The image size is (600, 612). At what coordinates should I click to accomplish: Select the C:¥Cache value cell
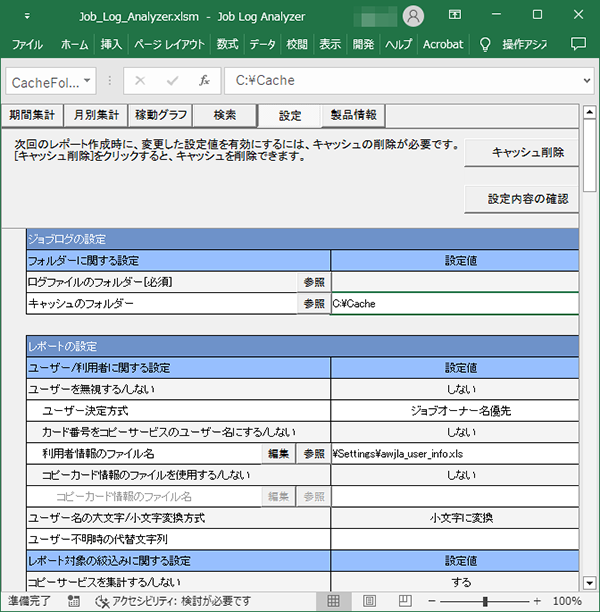point(455,304)
